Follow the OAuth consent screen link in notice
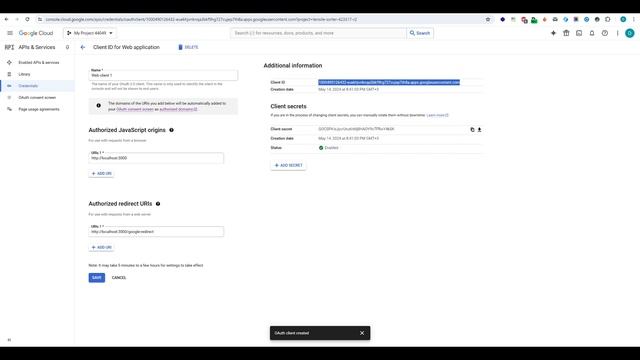The height and width of the screenshot is (360, 640). 135,109
